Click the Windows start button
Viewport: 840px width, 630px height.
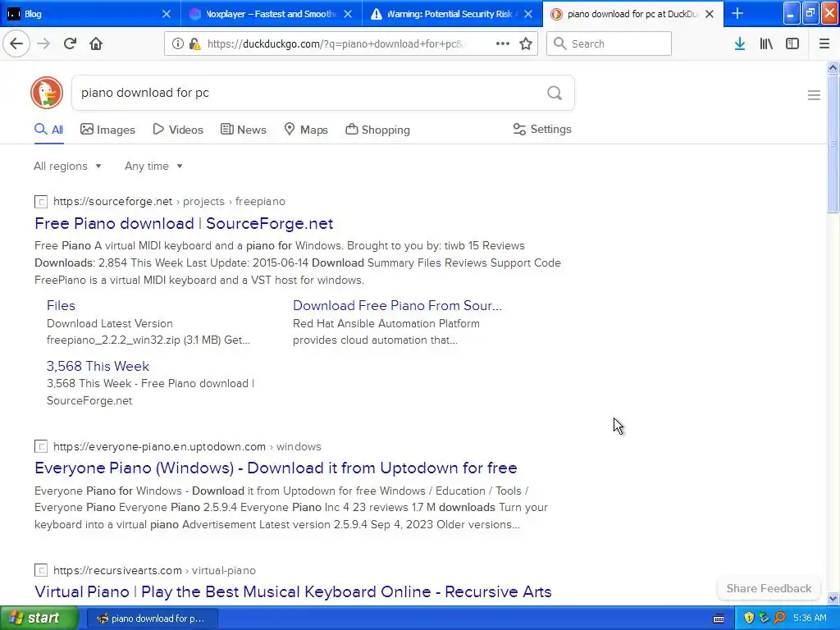tap(39, 618)
